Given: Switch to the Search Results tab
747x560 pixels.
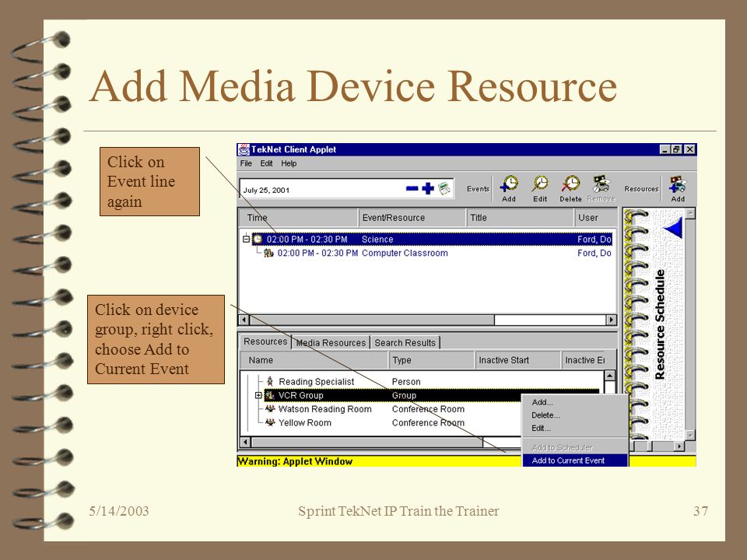Looking at the screenshot, I should click(405, 343).
